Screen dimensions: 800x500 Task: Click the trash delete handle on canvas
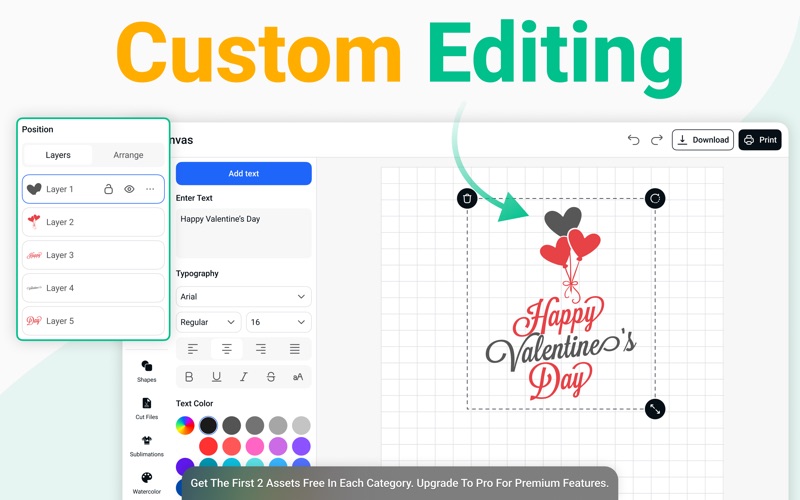[x=467, y=198]
